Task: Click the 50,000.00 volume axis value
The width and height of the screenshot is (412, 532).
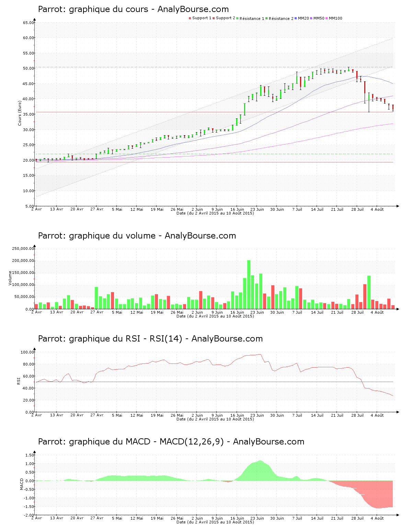Action: (x=24, y=297)
